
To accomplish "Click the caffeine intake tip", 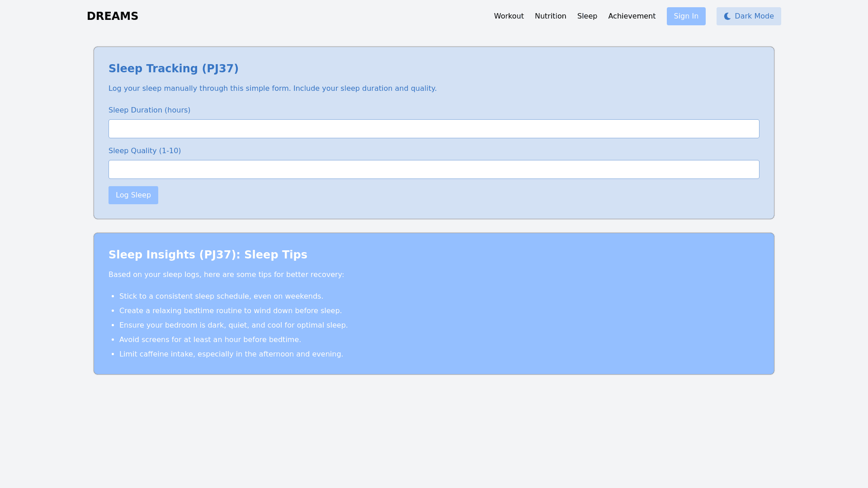I will (x=231, y=354).
